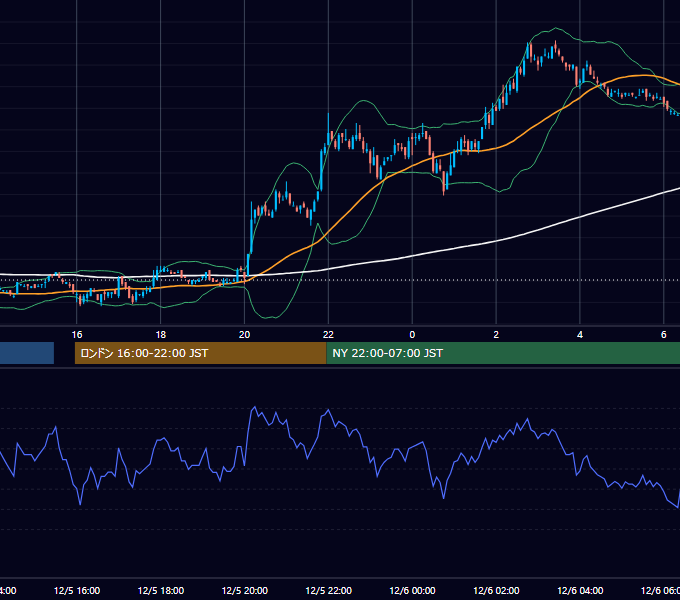Screen dimensions: 680x600
Task: Click the '12/6 04:00' label on oscillator axis
Action: [580, 590]
